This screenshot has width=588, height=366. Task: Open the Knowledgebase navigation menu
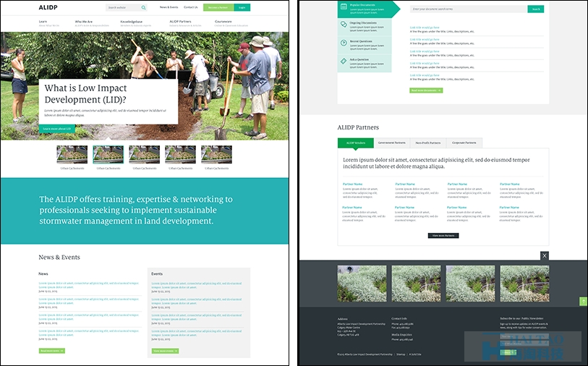pyautogui.click(x=131, y=22)
